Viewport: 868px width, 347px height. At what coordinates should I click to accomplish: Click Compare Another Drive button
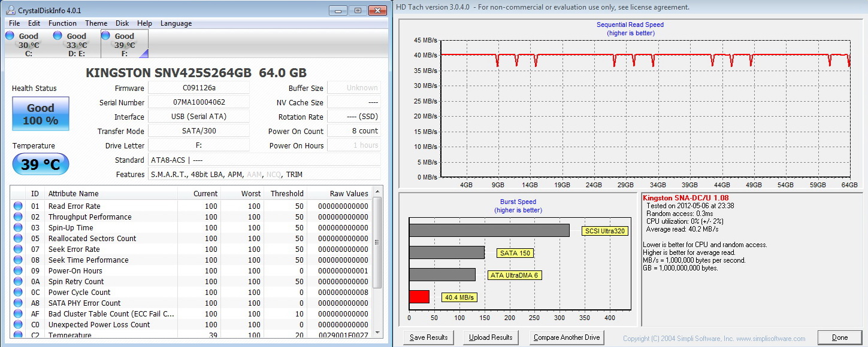[567, 337]
